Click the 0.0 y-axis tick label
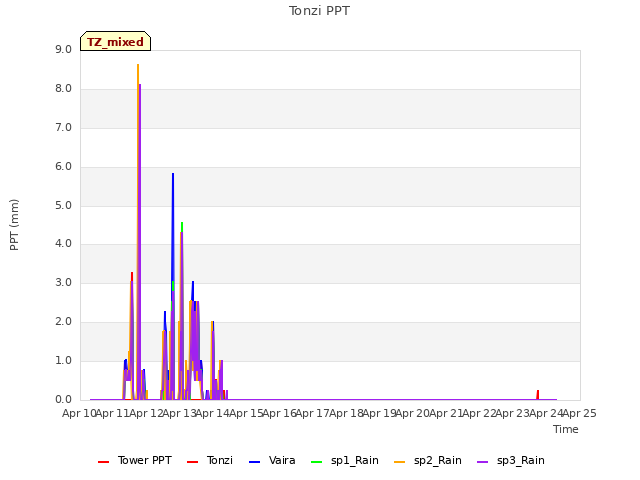This screenshot has height=480, width=640. pos(63,400)
